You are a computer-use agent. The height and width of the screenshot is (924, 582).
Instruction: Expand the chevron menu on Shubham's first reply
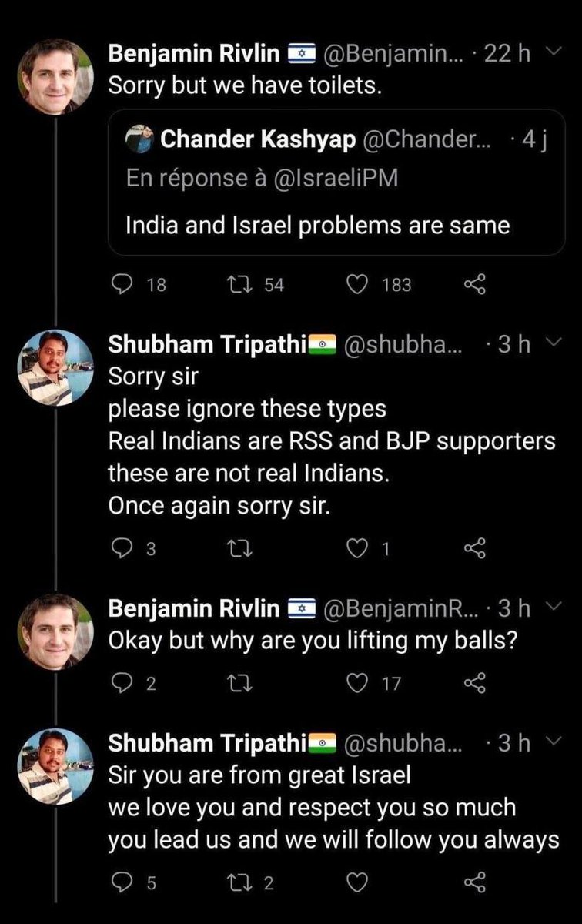549,345
